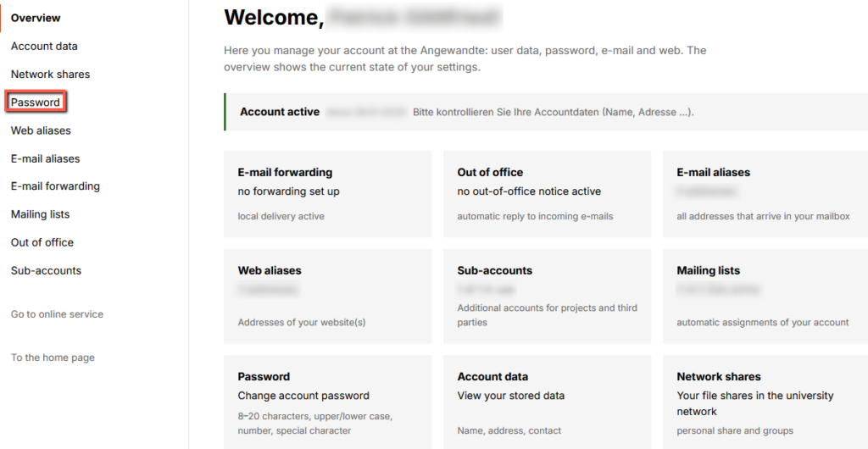Open Sub-accounts sidebar entry
The image size is (868, 449).
click(x=46, y=271)
